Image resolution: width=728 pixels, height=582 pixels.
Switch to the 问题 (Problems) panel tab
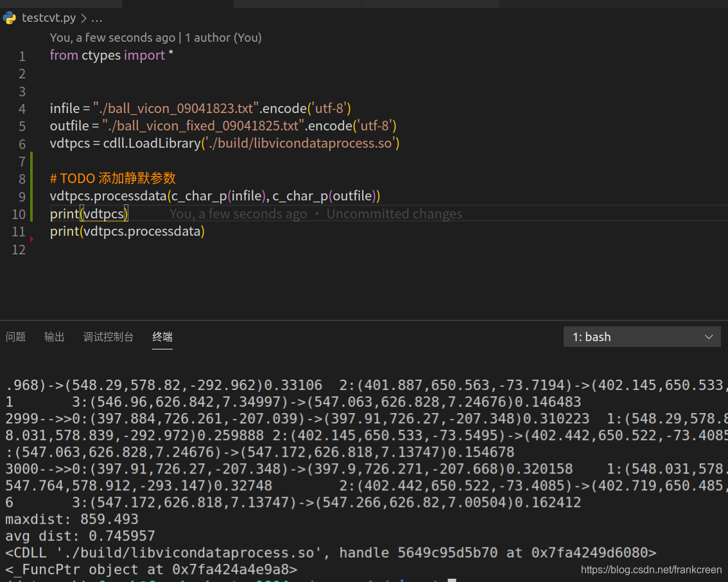15,336
